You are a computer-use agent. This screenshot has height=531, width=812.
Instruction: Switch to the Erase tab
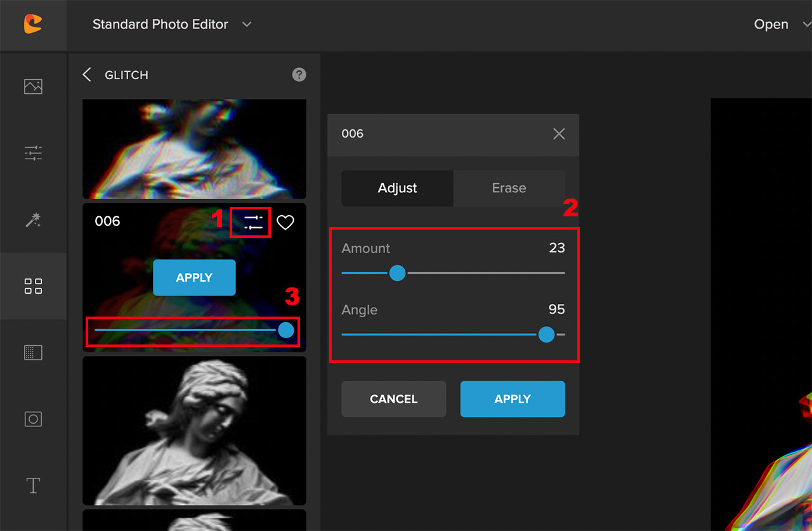tap(509, 188)
